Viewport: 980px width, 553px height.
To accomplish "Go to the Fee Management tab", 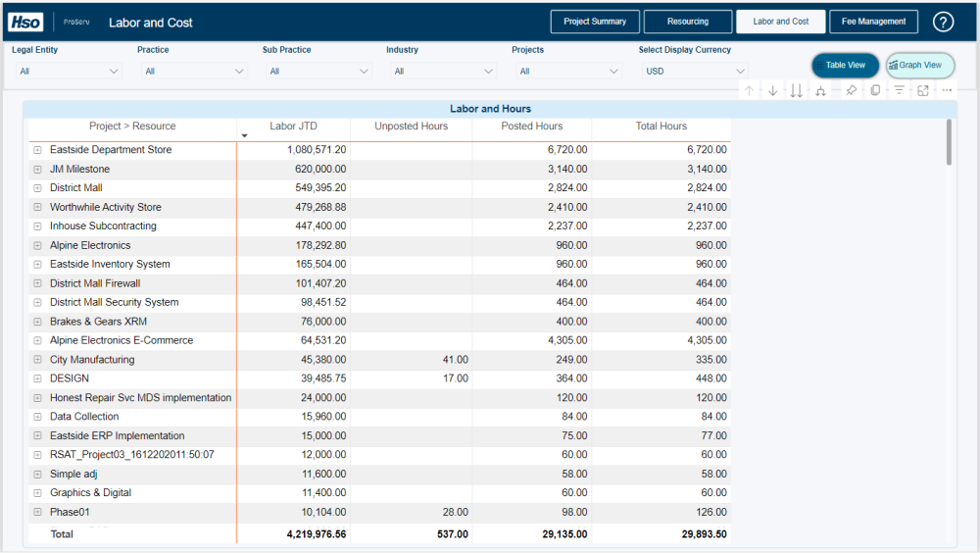I will [873, 22].
